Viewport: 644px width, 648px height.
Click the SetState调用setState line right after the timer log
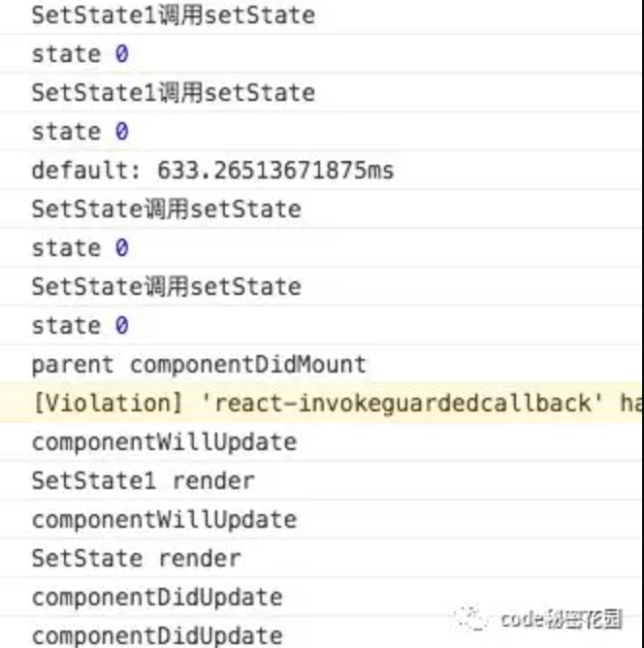click(166, 210)
